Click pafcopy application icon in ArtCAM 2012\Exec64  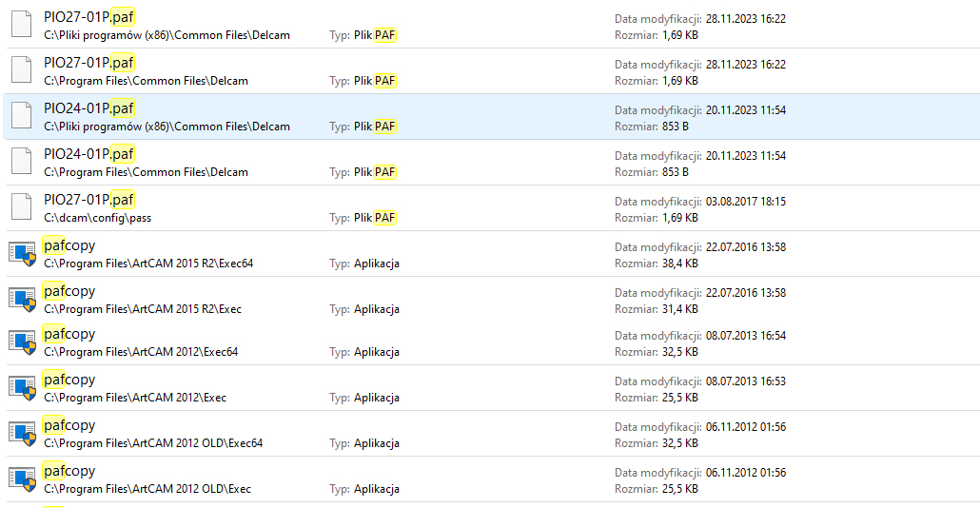pos(22,342)
